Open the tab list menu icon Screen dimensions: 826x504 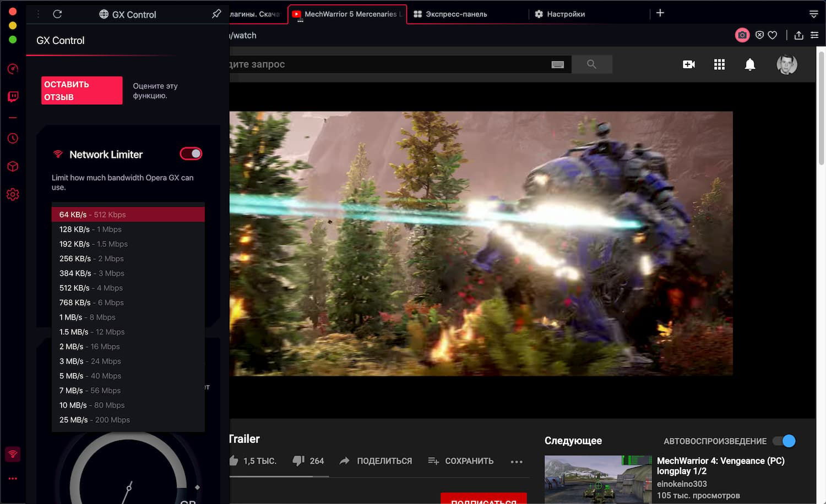(x=813, y=14)
